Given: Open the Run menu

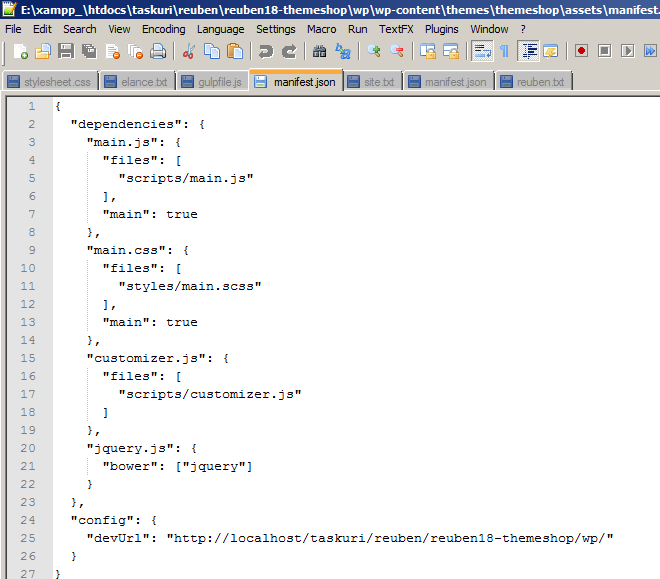Looking at the screenshot, I should 357,29.
